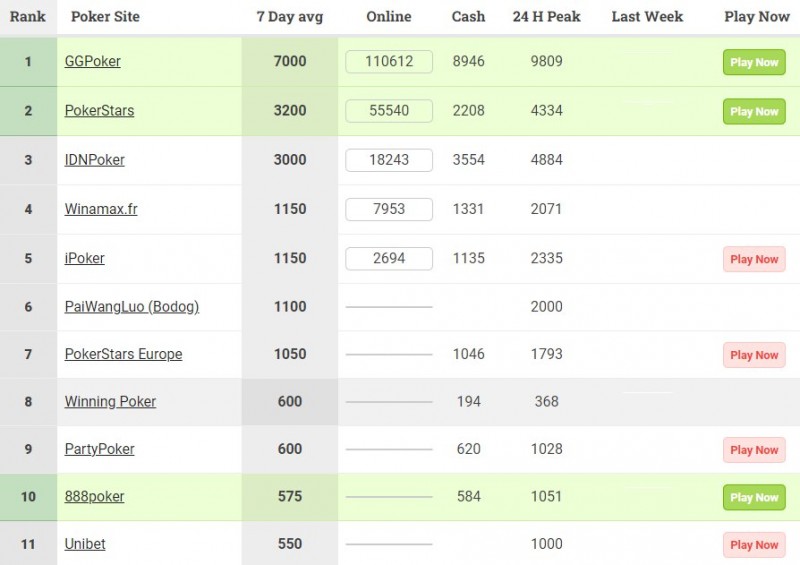Sort by 7 Day avg column header

(x=289, y=16)
